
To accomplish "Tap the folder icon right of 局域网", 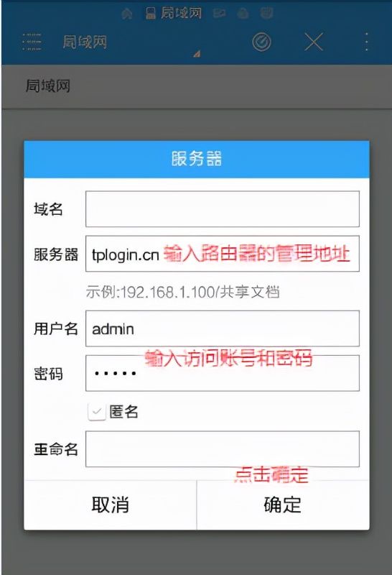I will coord(220,14).
